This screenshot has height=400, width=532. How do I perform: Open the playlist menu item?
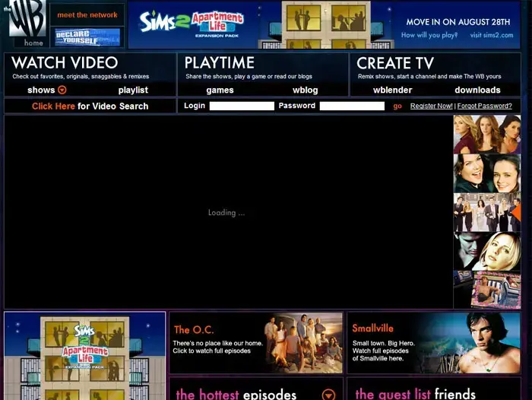(x=133, y=90)
